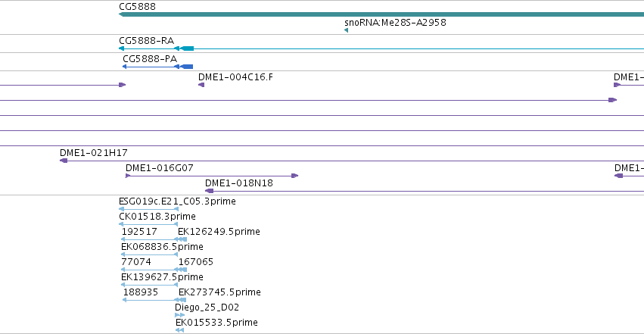Viewport: 644px width, 334px height.
Task: Select the EK068836.5prime label
Action: click(x=162, y=247)
